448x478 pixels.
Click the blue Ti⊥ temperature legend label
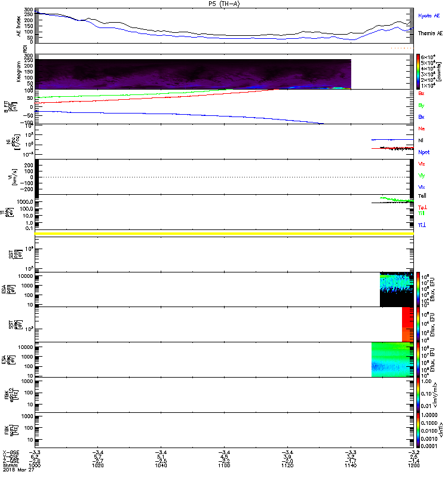(x=422, y=225)
